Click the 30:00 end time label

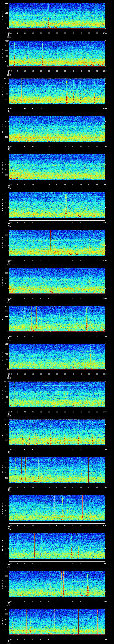click(105, 525)
